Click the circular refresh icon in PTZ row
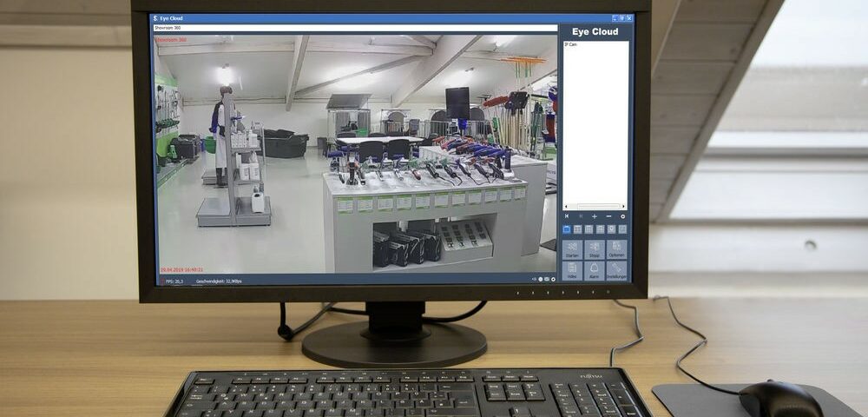 [x=622, y=215]
